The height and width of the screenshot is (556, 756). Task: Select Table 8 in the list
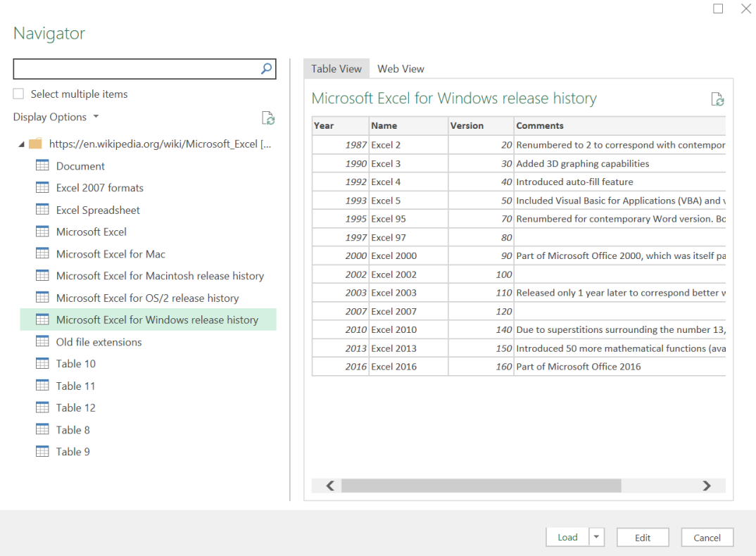[73, 429]
